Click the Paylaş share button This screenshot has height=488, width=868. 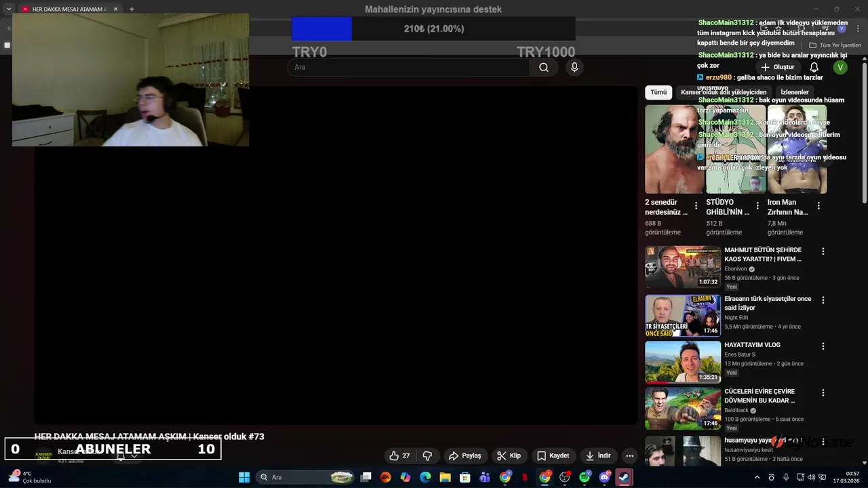click(465, 455)
